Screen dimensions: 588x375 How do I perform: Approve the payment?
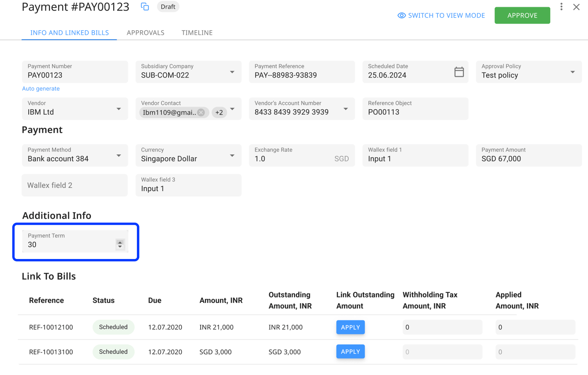coord(522,16)
